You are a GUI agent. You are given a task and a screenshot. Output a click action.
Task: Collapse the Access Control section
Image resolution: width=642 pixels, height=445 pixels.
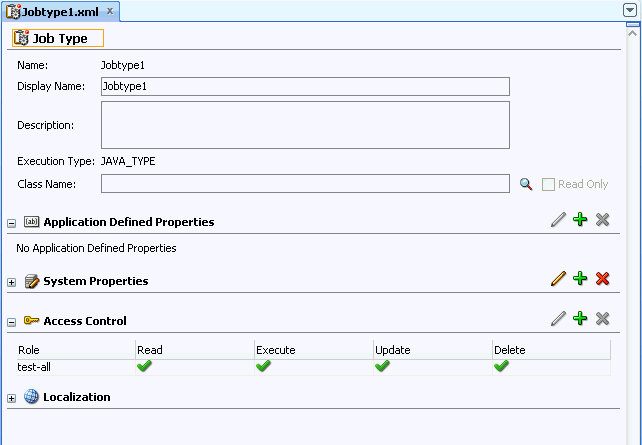point(11,323)
